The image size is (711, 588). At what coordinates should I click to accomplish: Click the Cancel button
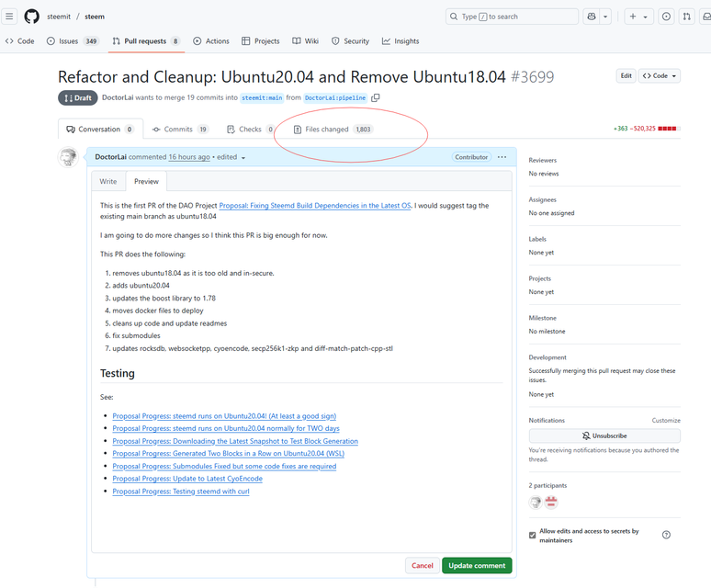point(423,565)
